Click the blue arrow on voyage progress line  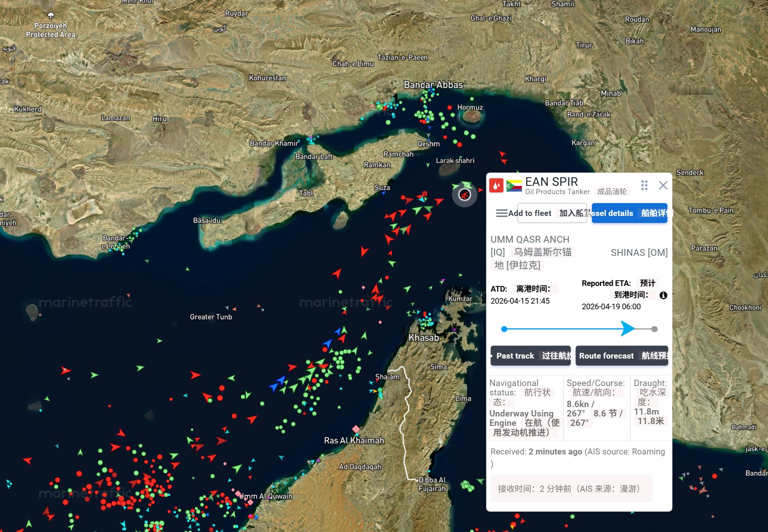[627, 328]
